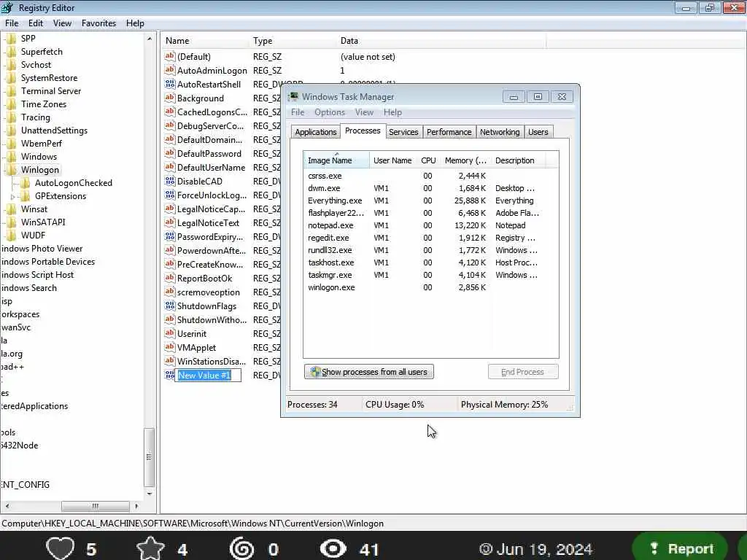The width and height of the screenshot is (747, 560).
Task: Select the Everything.exe process row
Action: click(x=430, y=201)
